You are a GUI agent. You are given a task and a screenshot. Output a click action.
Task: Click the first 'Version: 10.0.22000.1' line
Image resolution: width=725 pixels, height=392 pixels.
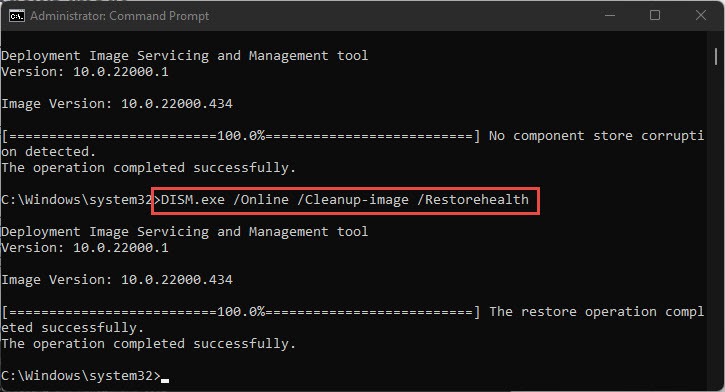pyautogui.click(x=85, y=72)
